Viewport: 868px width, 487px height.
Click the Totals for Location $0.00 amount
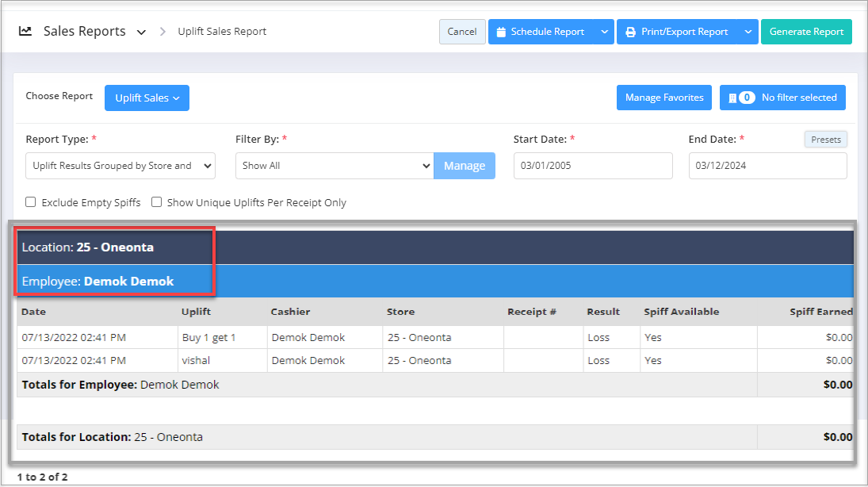coord(838,436)
